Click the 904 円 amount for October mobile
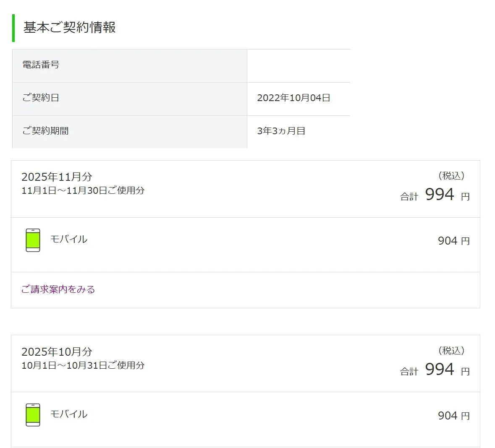495x448 pixels. [x=453, y=416]
